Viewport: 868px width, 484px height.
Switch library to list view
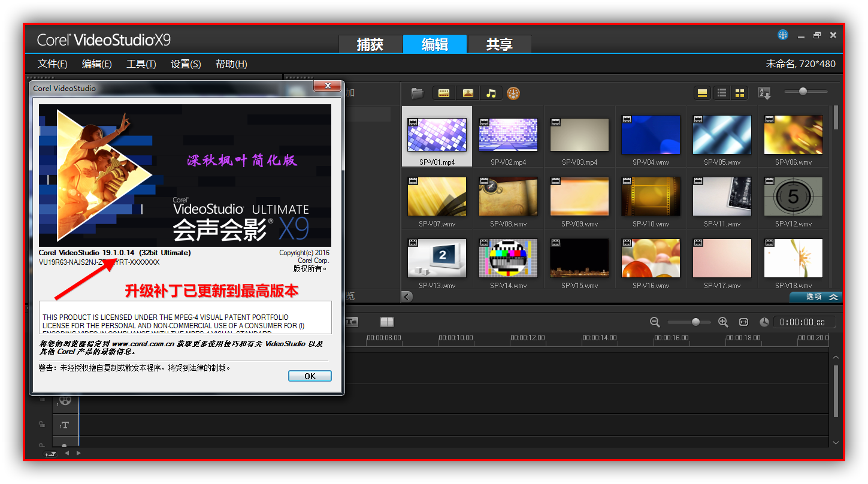[722, 93]
